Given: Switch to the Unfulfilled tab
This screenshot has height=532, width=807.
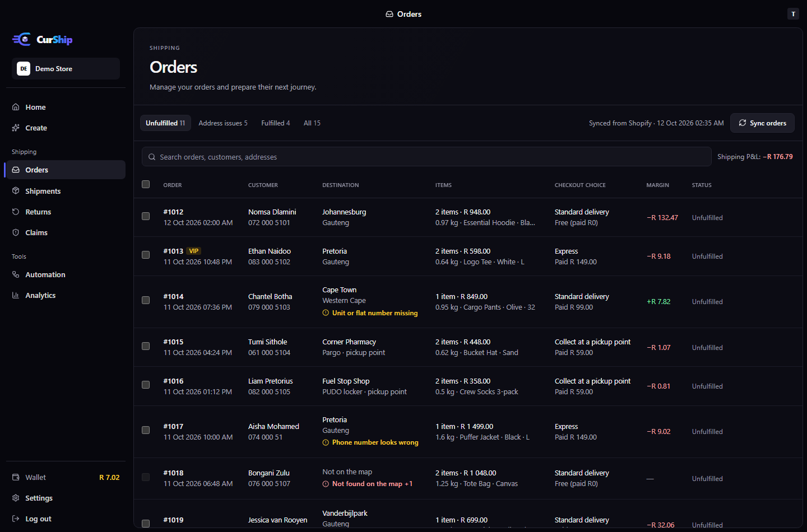Looking at the screenshot, I should coord(165,123).
